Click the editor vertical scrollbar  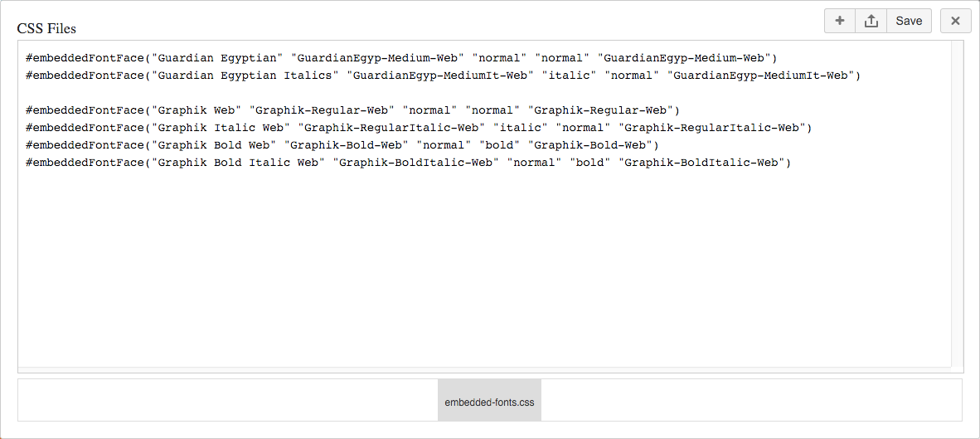pos(957,203)
